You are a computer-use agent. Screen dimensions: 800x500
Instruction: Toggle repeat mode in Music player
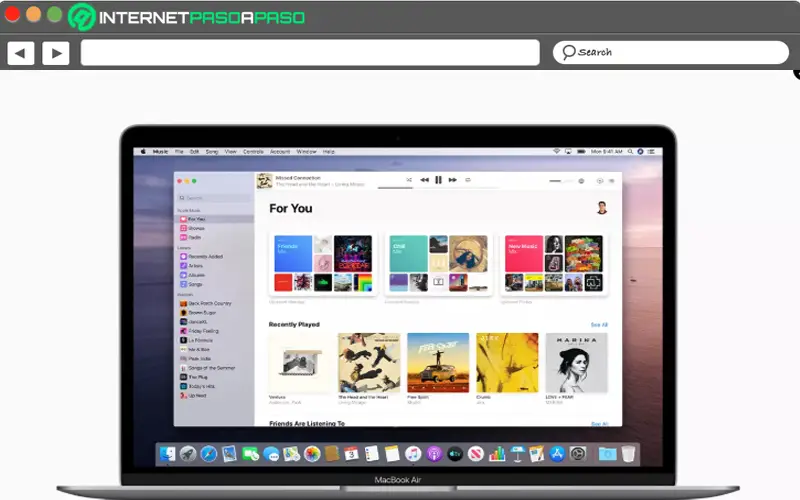[468, 180]
